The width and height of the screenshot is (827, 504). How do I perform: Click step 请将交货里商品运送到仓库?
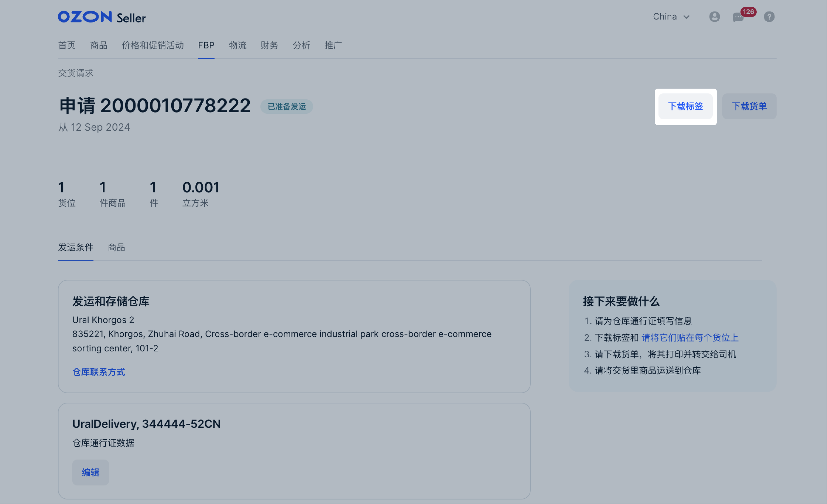[x=648, y=370]
